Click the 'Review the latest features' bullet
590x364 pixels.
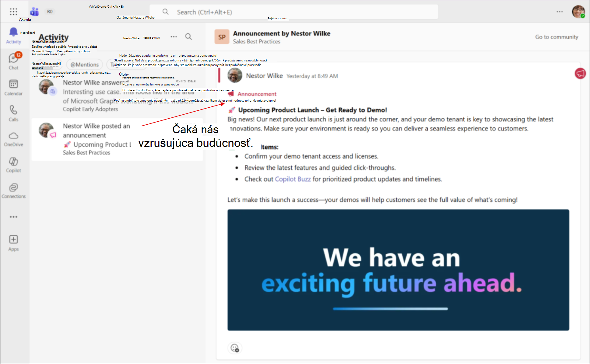(320, 168)
